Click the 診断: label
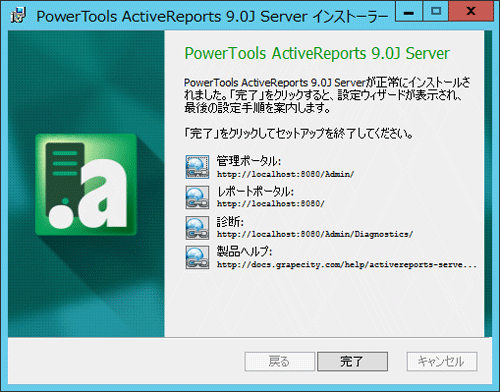The width and height of the screenshot is (500, 392). pyautogui.click(x=230, y=222)
